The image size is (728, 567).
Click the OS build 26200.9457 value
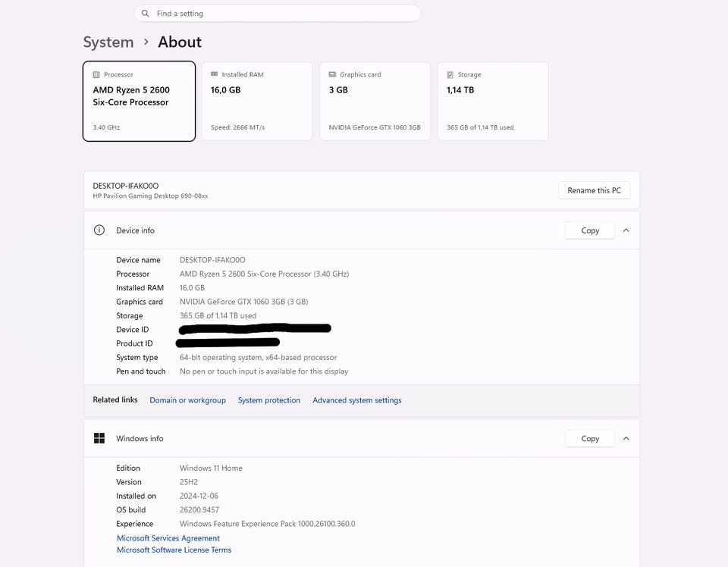[199, 510]
